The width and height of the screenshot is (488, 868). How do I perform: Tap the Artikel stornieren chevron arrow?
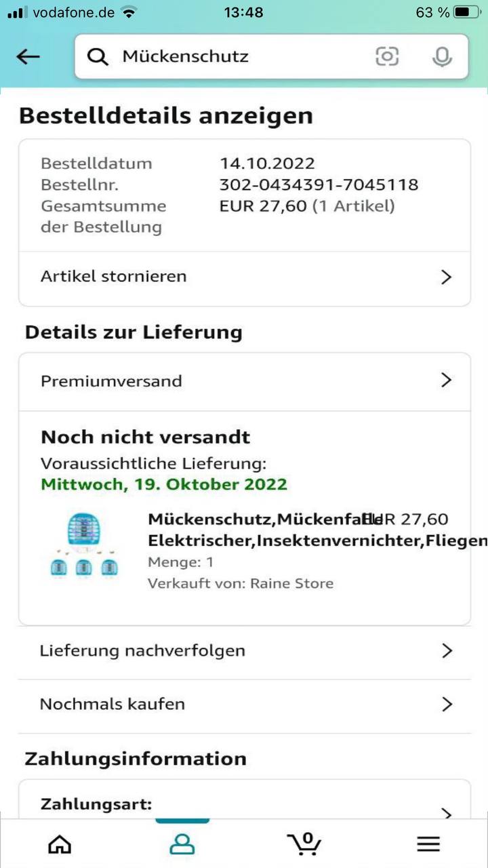[x=446, y=277]
